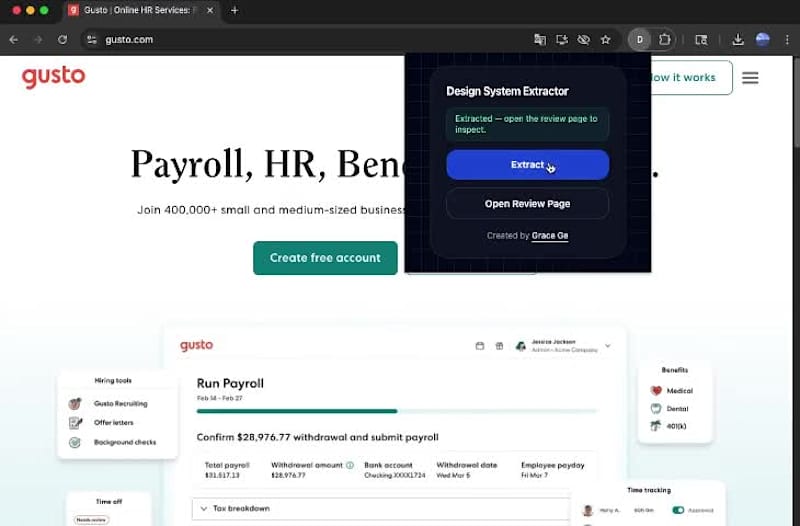Open the hamburger navigation menu

(x=750, y=78)
